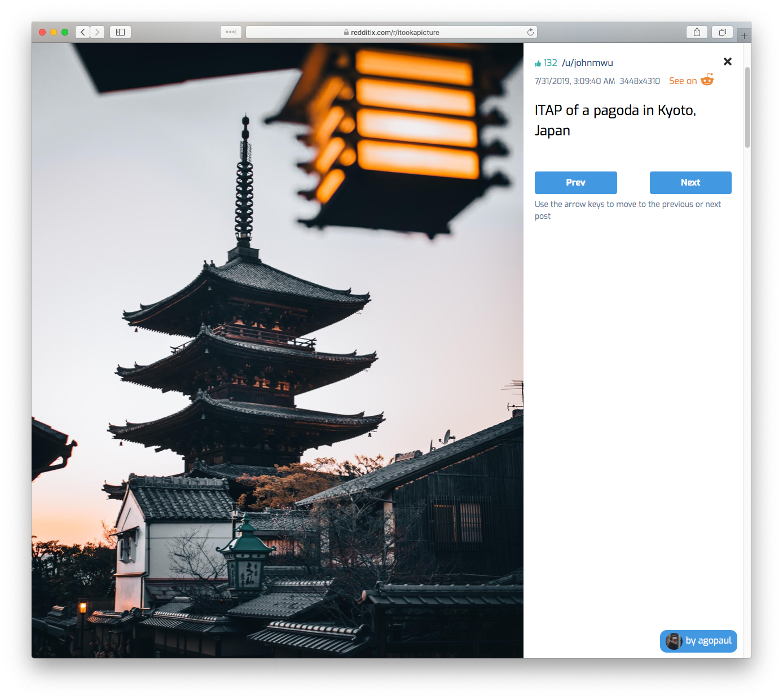Follow the 'by agopaul' credit link
The height and width of the screenshot is (700, 783).
(706, 641)
